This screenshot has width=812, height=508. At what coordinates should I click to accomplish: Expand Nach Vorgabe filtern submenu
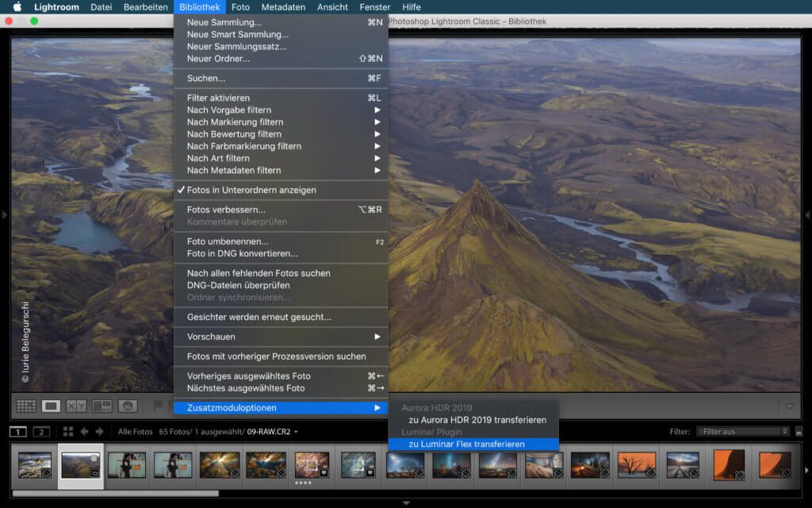click(282, 110)
